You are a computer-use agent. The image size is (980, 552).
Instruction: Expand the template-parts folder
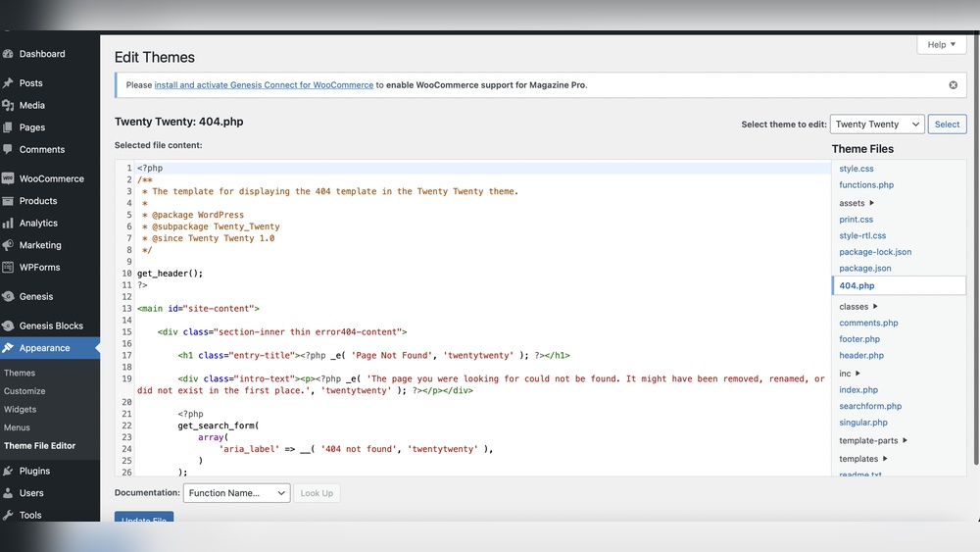[x=873, y=440]
